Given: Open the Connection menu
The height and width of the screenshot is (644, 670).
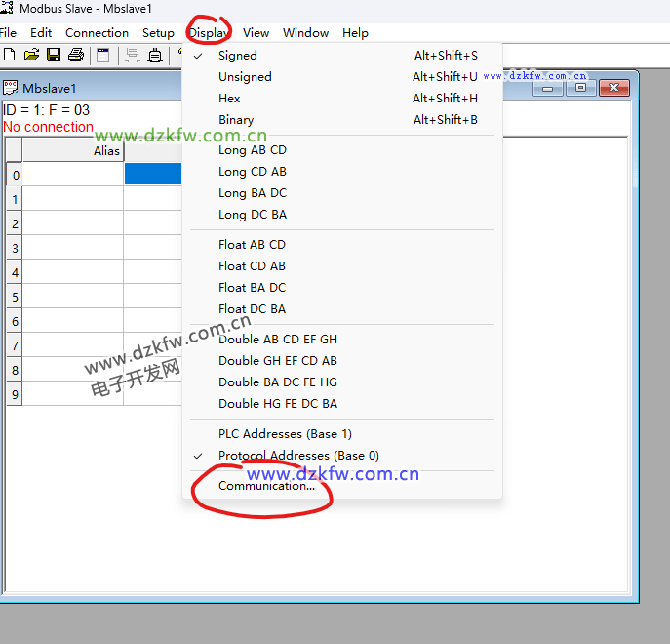Looking at the screenshot, I should (97, 33).
